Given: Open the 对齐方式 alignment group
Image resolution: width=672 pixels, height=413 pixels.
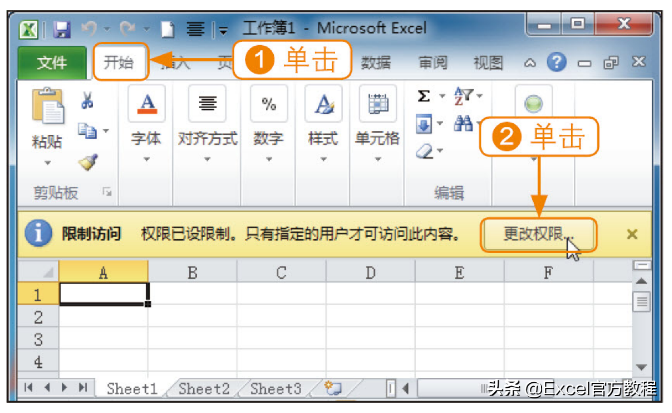Looking at the screenshot, I should 207,123.
